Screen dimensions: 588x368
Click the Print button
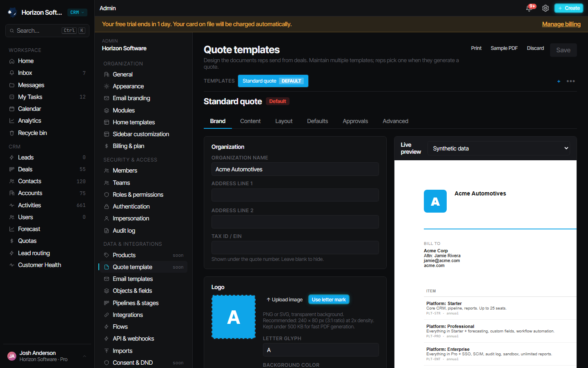[x=476, y=48]
